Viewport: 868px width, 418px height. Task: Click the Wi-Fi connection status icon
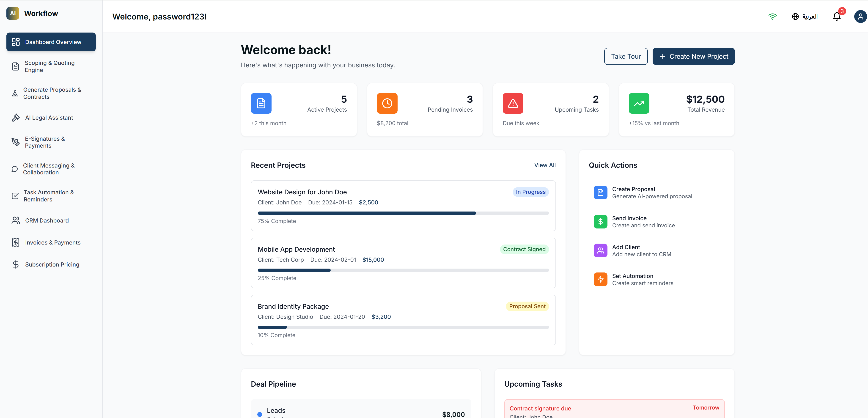tap(772, 16)
